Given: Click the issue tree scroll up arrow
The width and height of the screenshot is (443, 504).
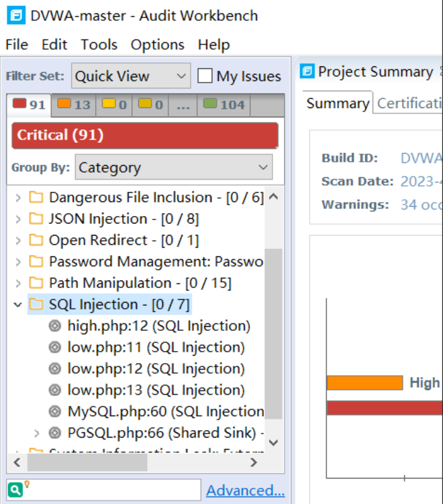Looking at the screenshot, I should tap(273, 197).
